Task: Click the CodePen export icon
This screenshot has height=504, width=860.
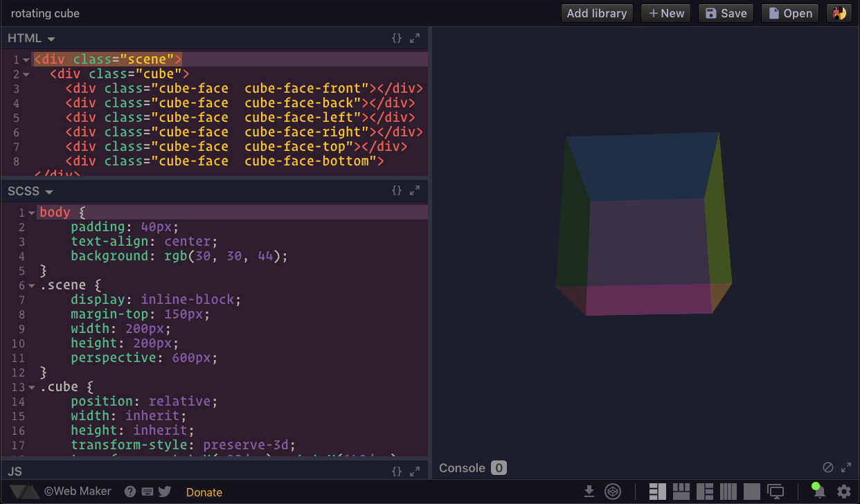Action: [x=613, y=491]
